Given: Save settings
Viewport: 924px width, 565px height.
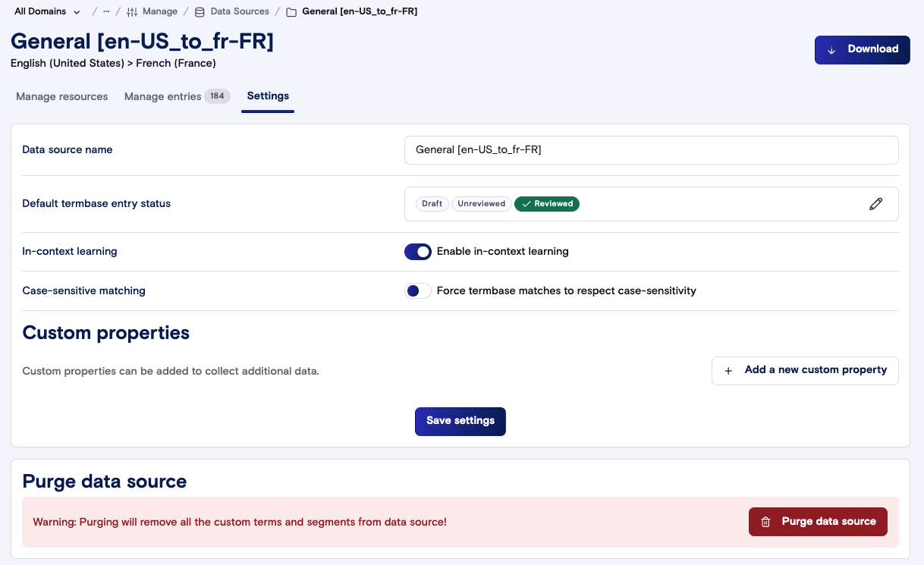Looking at the screenshot, I should pyautogui.click(x=460, y=421).
